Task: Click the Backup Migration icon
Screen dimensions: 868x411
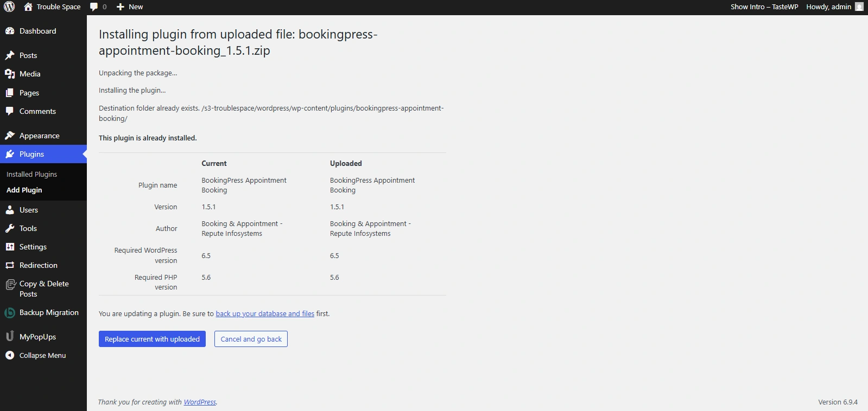Action: tap(10, 313)
